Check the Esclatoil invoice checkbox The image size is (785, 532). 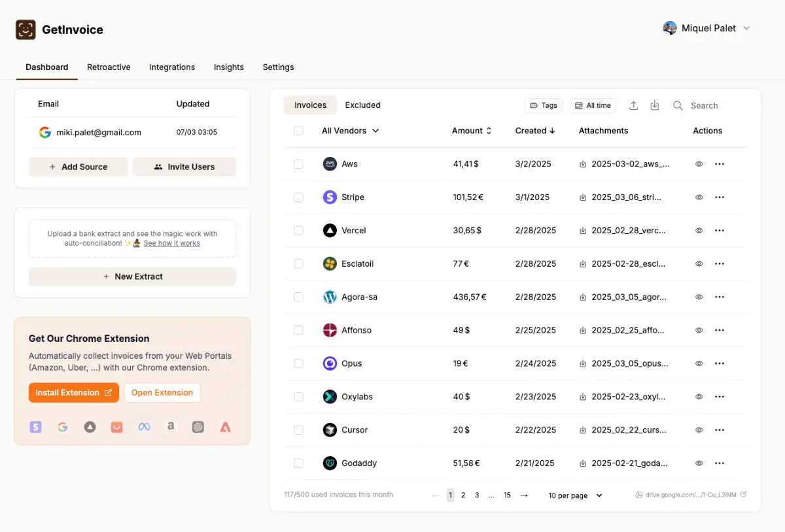pos(298,264)
